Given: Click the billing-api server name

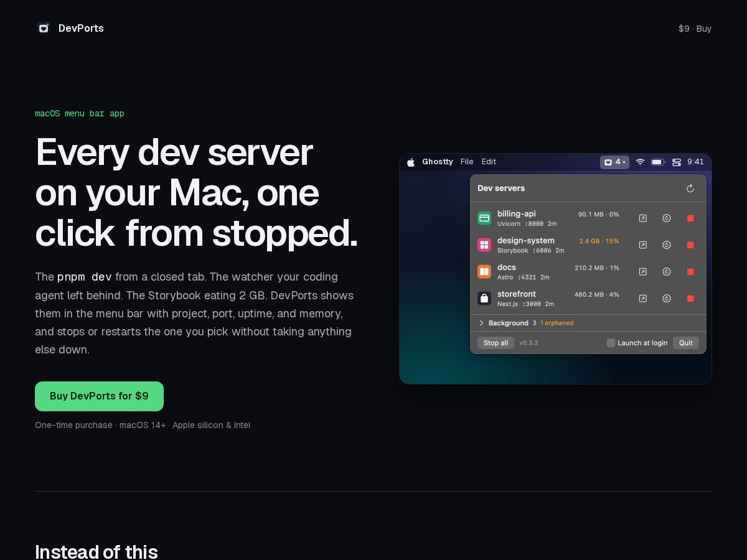Looking at the screenshot, I should coord(517,213).
